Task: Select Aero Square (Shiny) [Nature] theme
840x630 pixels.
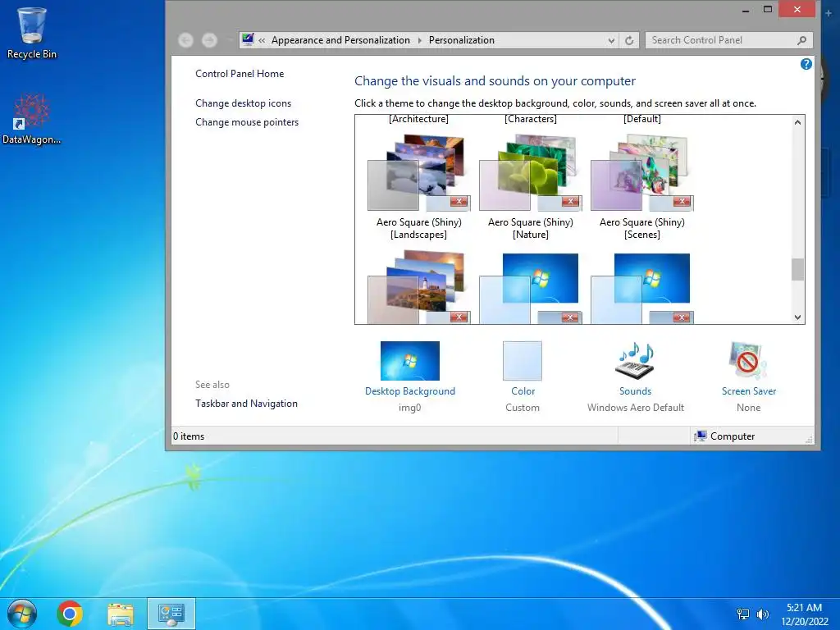Action: click(x=531, y=188)
